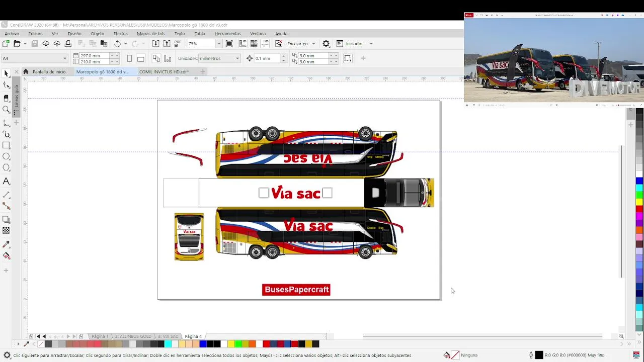Set page orientation to portrait

pyautogui.click(x=129, y=58)
